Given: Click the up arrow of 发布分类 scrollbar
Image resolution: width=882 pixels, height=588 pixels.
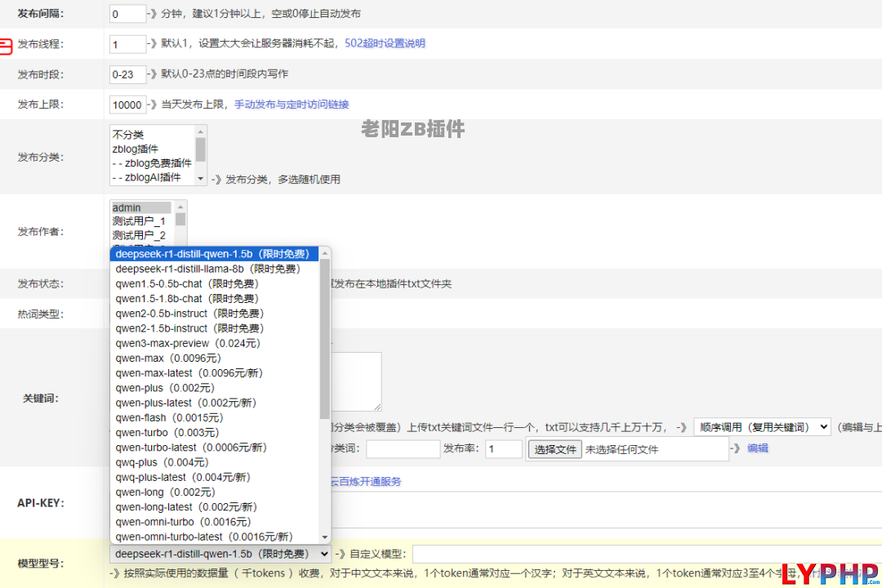Looking at the screenshot, I should pos(200,131).
